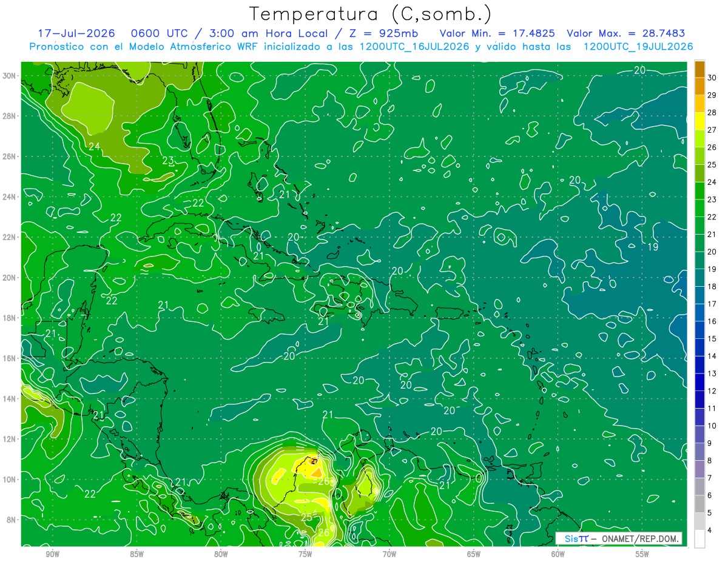The image size is (728, 562).
Task: Click the '22N' latitude axis label
Action: [x=9, y=236]
